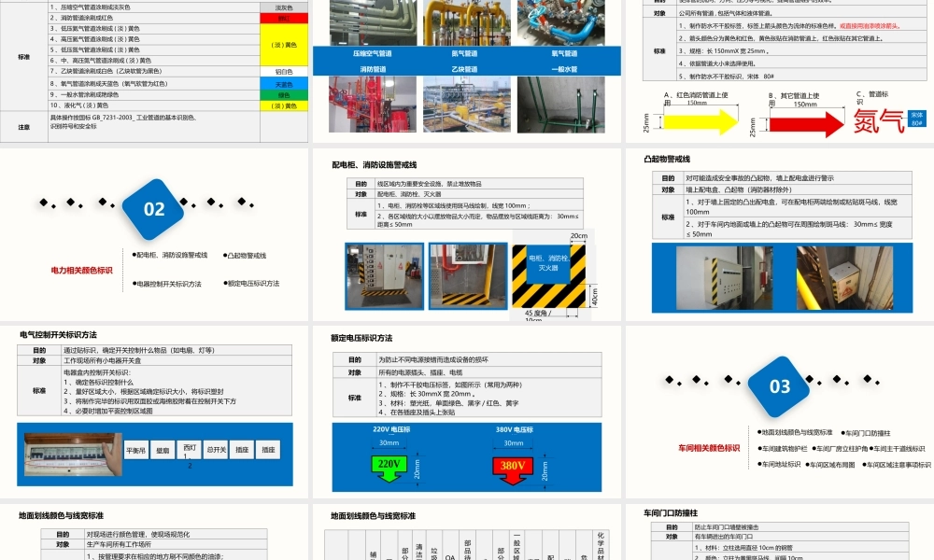Click the 平衡吊 switch label
Image resolution: width=934 pixels, height=560 pixels.
(135, 450)
